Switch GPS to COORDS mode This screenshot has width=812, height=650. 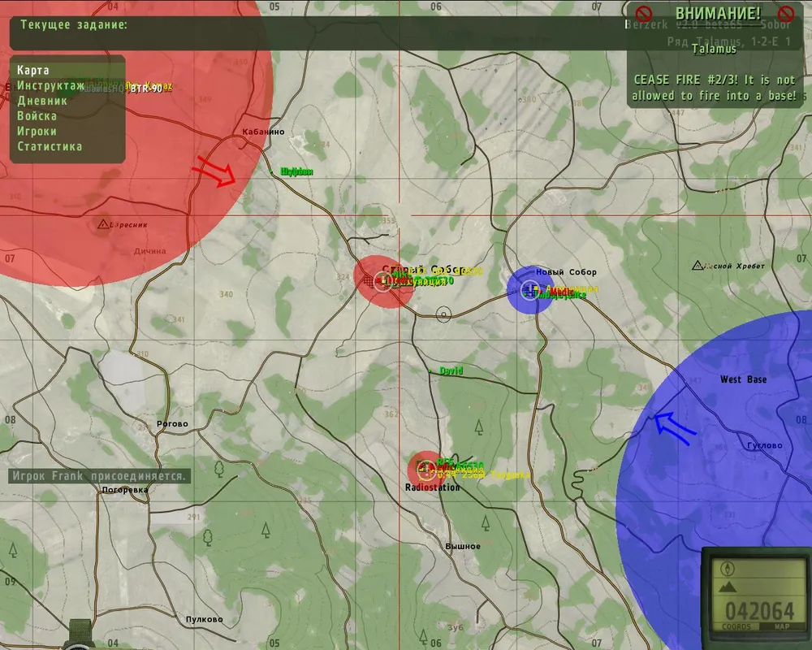736,626
